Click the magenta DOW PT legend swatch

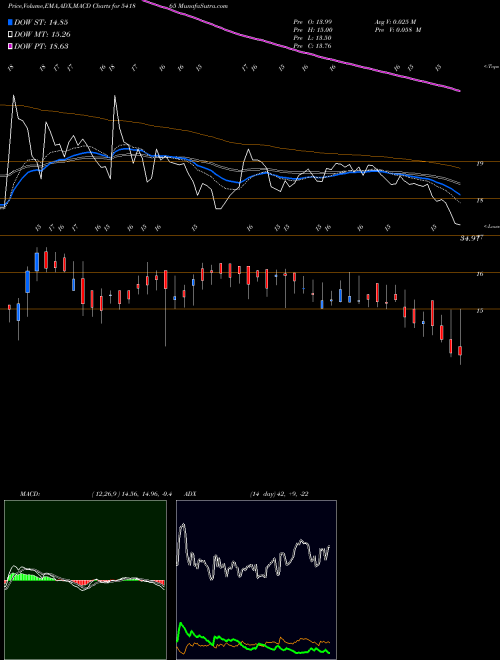pos(10,46)
